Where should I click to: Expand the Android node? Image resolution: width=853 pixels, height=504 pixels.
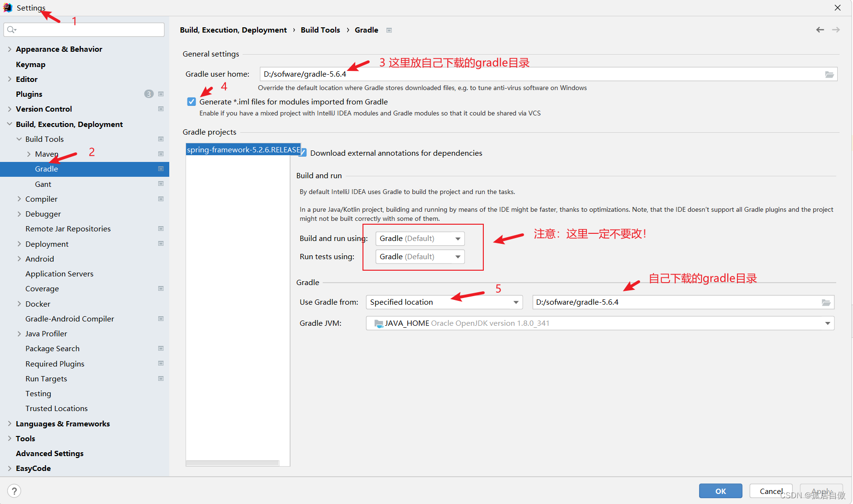[x=19, y=259]
